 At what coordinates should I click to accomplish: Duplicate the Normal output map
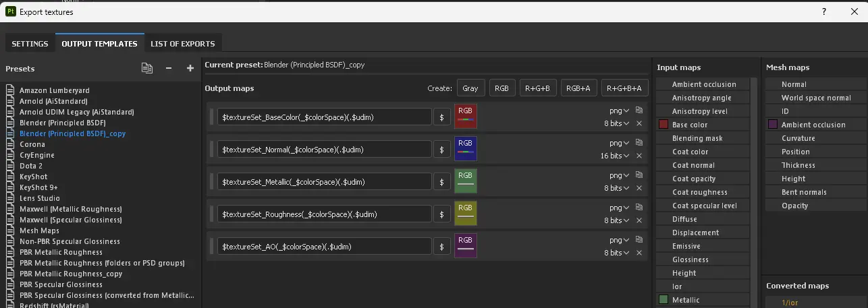pyautogui.click(x=639, y=143)
